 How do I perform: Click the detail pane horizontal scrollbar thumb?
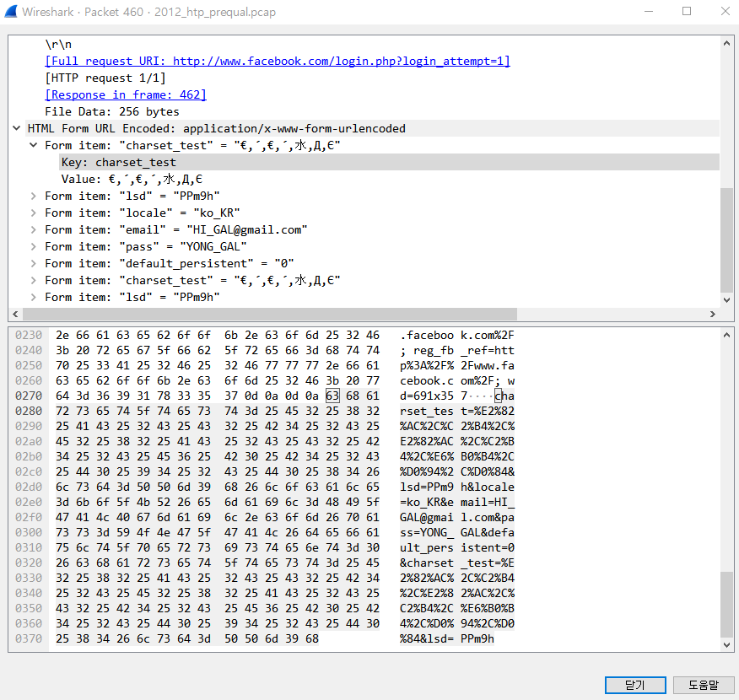point(270,315)
